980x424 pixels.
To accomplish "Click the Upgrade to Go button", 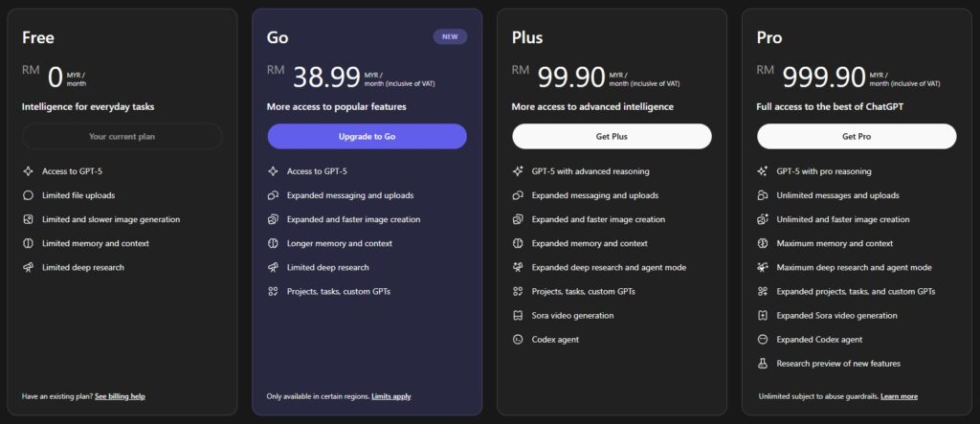I will (x=367, y=136).
